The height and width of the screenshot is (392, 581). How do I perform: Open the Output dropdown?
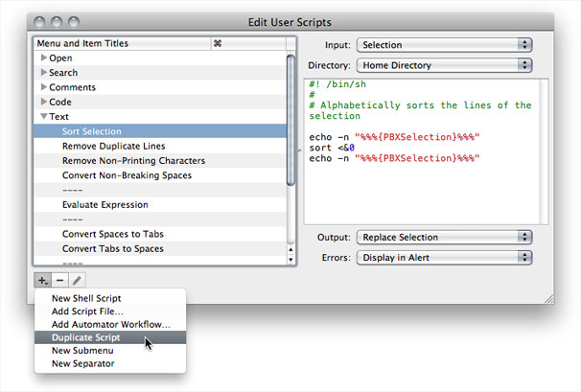coord(443,237)
